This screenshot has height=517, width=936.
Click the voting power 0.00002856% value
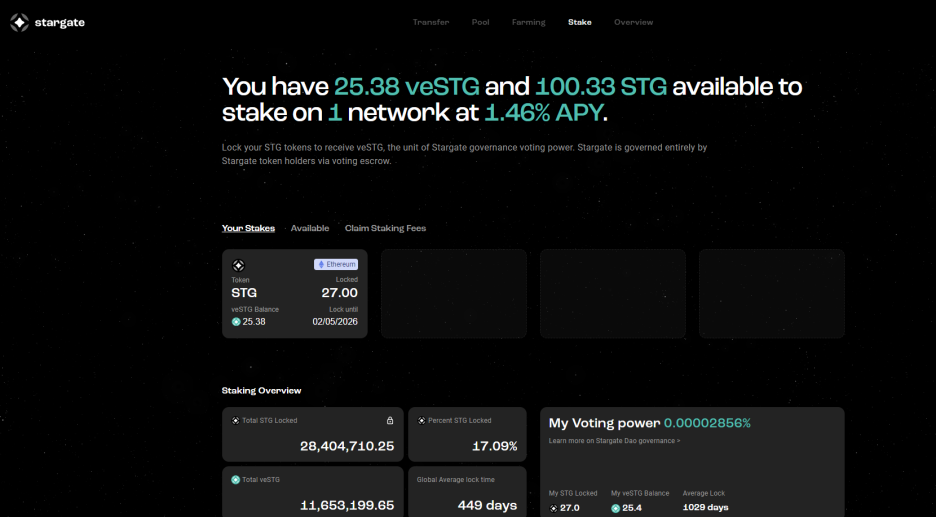click(707, 423)
